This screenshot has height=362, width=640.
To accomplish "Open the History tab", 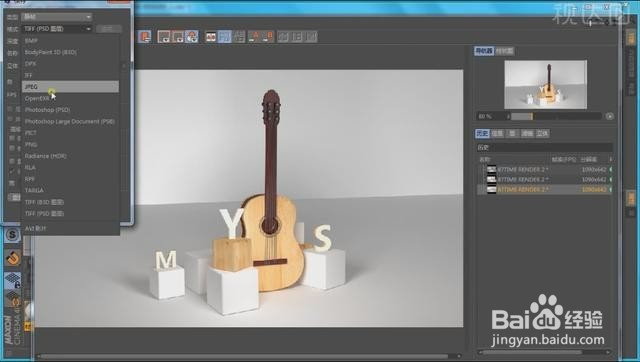I will [482, 133].
